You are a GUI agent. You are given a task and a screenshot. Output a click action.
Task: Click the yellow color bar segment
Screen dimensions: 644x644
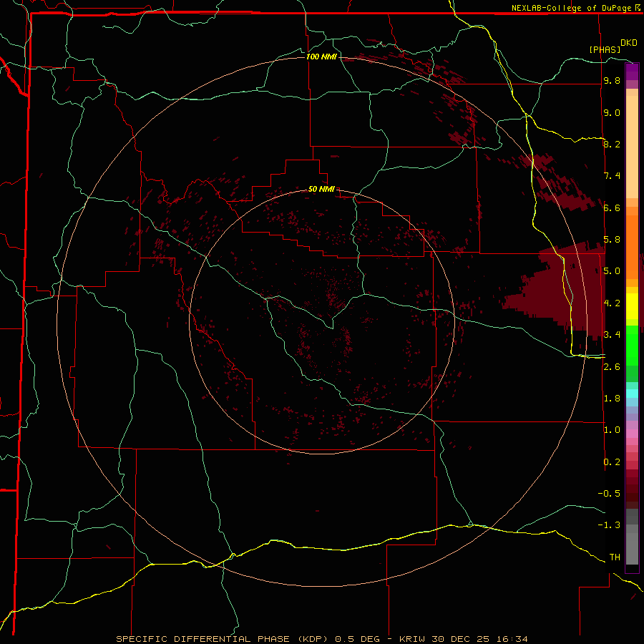[632, 306]
